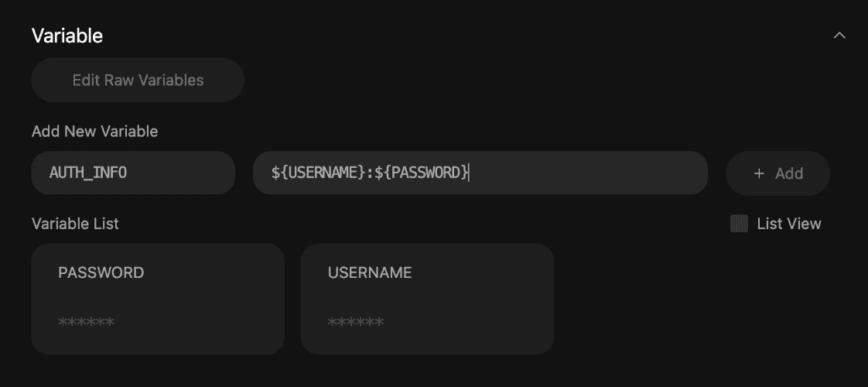Click the List View label text
The height and width of the screenshot is (387, 868).
[789, 224]
